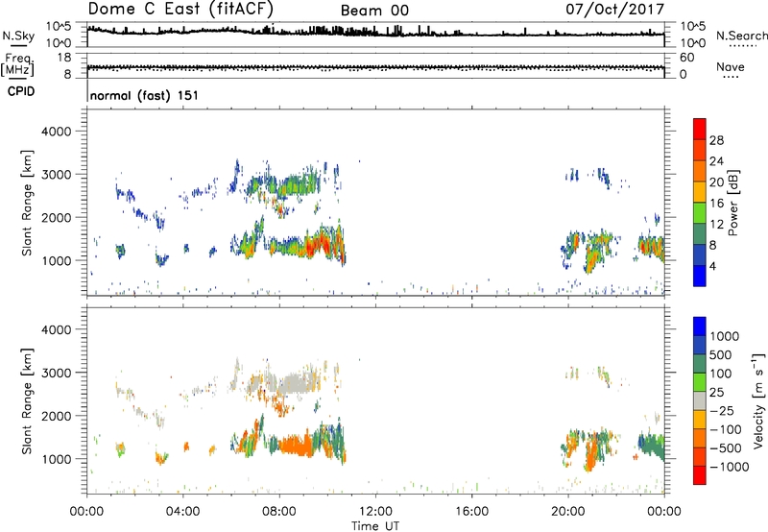Click the "Slant Range [km]" label of power panel

pyautogui.click(x=27, y=203)
